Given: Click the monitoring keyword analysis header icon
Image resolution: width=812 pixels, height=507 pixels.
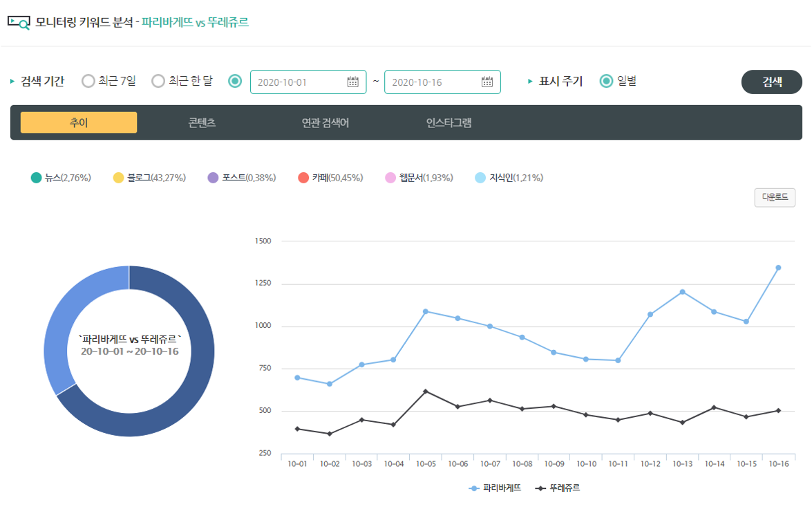Looking at the screenshot, I should click(19, 22).
